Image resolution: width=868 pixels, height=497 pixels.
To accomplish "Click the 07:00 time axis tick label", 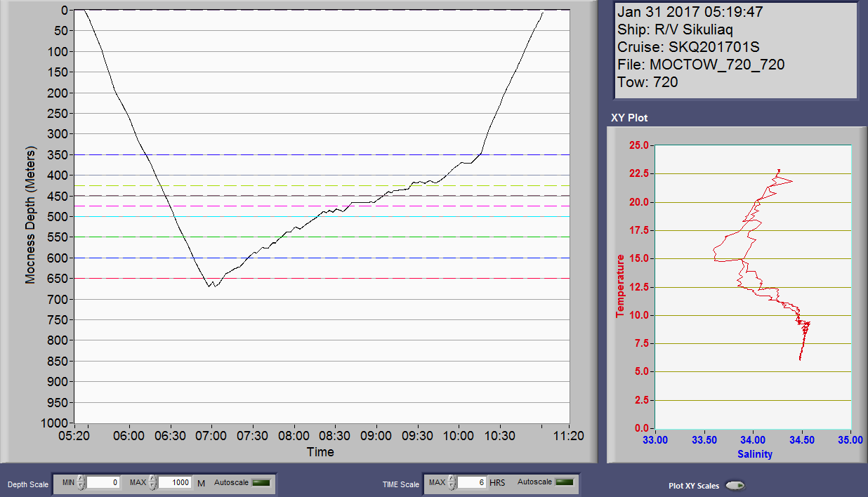I will coord(211,436).
